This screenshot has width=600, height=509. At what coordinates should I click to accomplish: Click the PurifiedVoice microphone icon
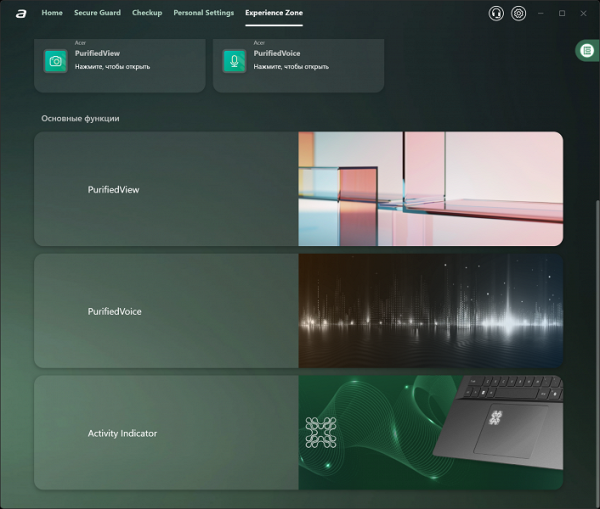point(235,61)
